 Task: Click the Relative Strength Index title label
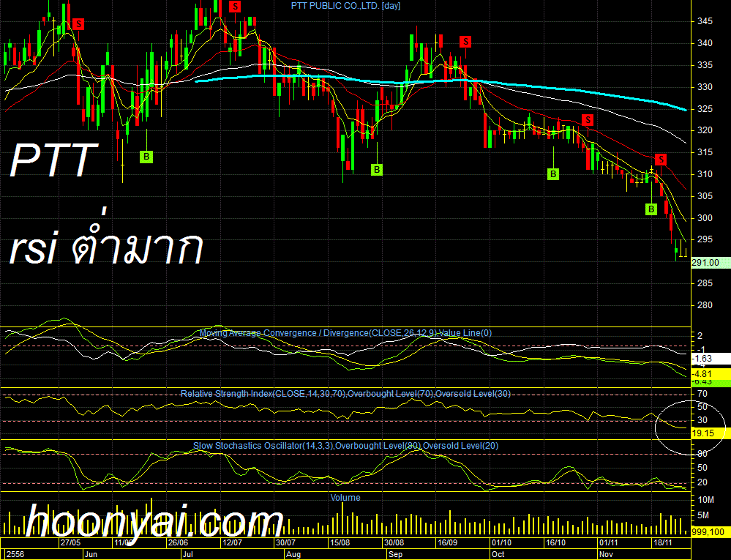pos(345,394)
